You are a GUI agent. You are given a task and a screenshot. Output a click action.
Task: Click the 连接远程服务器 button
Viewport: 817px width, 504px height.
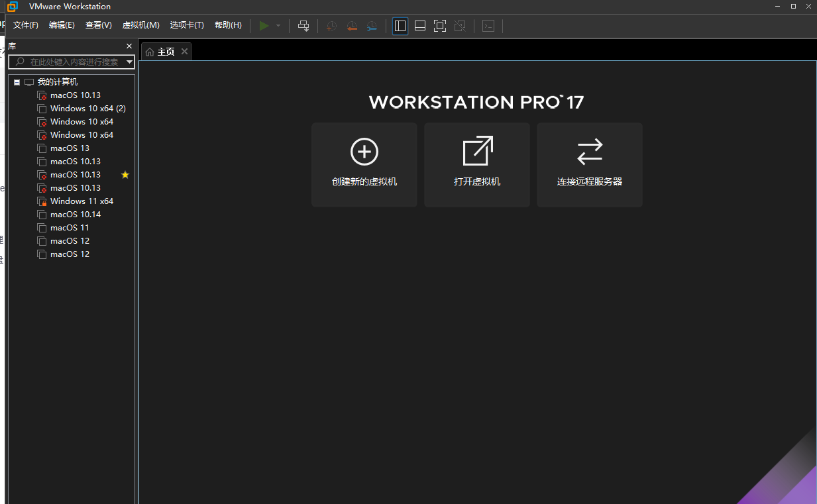pyautogui.click(x=590, y=165)
